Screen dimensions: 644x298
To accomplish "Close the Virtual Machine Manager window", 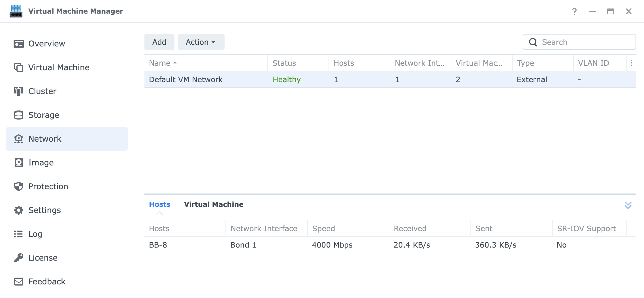I will pos(629,11).
